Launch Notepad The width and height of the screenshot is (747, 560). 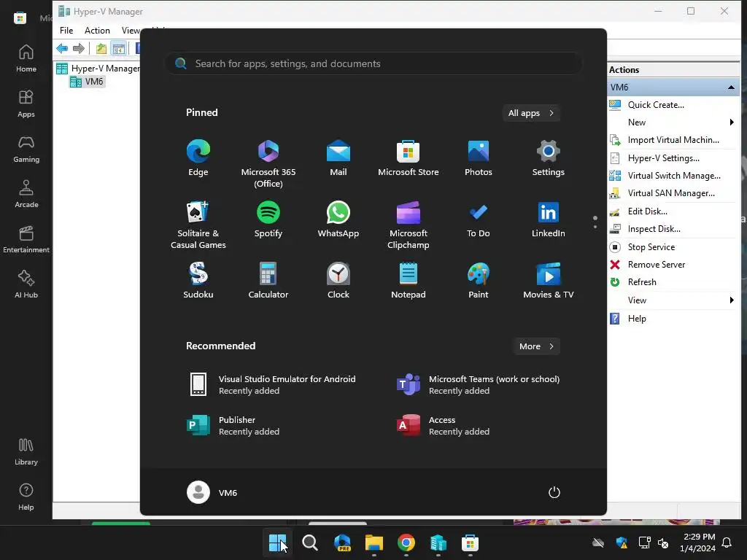pyautogui.click(x=409, y=281)
